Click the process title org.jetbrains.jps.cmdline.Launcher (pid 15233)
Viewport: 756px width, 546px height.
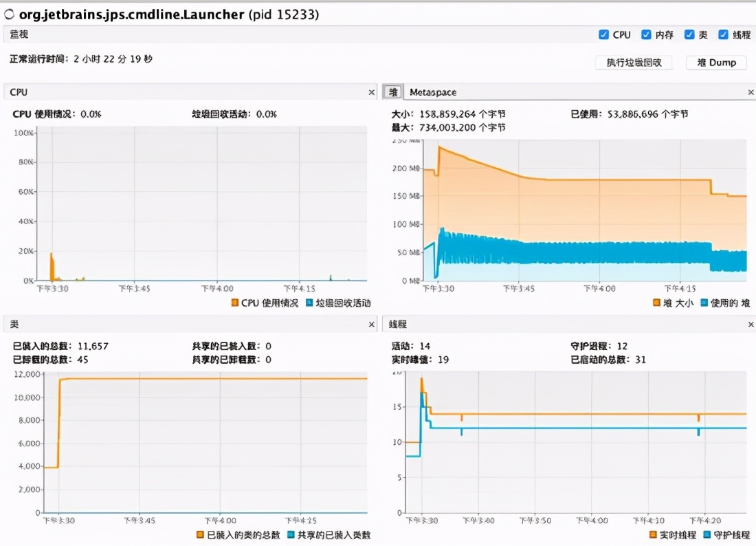click(169, 14)
